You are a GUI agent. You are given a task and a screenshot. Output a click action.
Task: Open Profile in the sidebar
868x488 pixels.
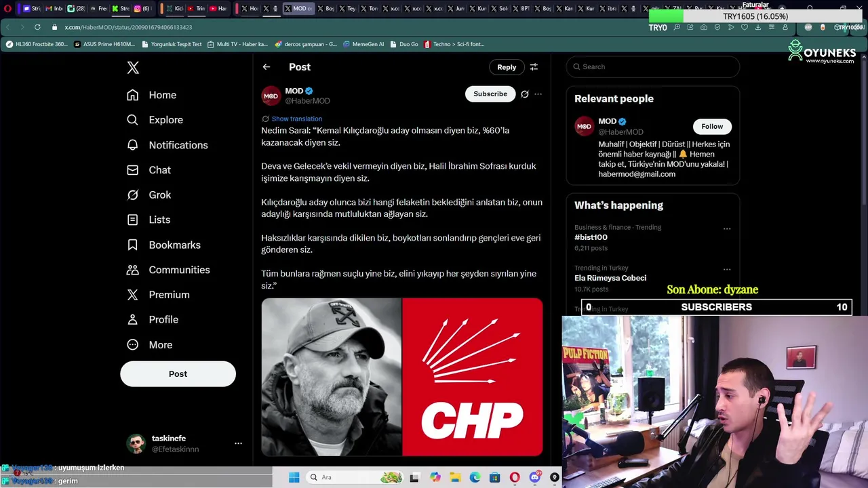[x=153, y=319]
